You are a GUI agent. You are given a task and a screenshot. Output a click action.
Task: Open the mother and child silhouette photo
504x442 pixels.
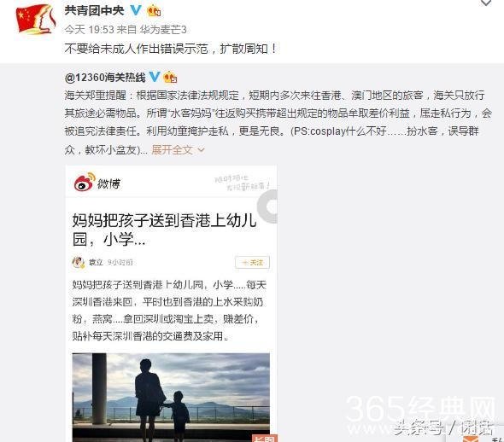[171, 398]
